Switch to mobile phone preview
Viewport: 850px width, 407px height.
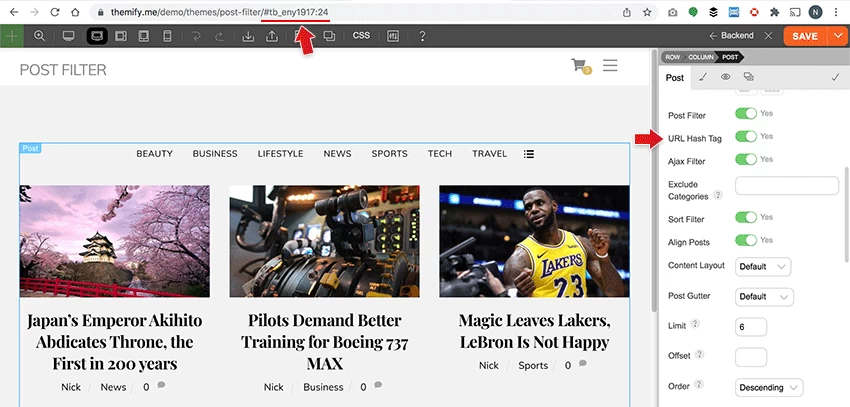pos(168,36)
